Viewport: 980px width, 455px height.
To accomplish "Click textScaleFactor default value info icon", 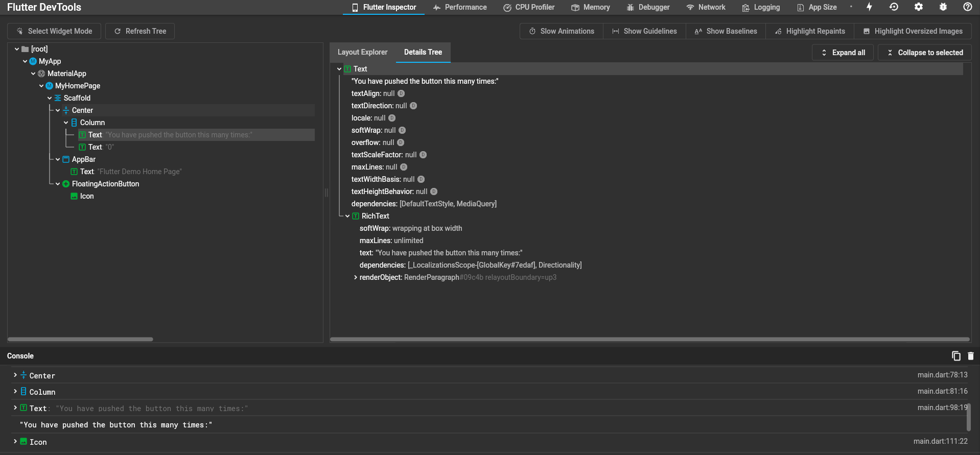I will tap(423, 155).
